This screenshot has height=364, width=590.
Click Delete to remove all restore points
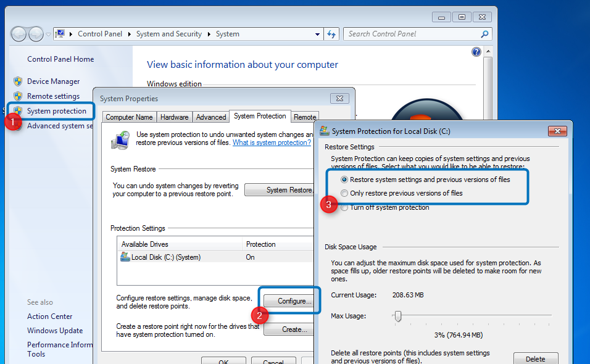click(x=536, y=358)
